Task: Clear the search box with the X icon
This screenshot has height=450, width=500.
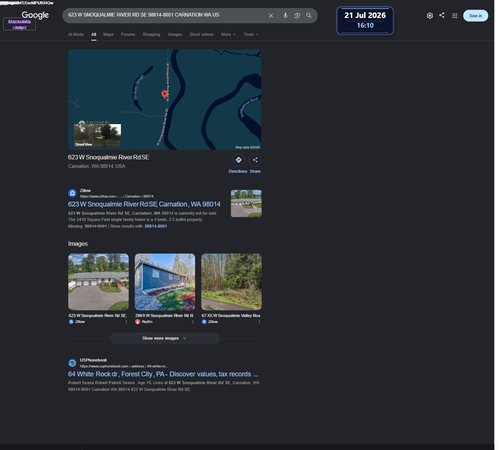Action: pos(271,16)
